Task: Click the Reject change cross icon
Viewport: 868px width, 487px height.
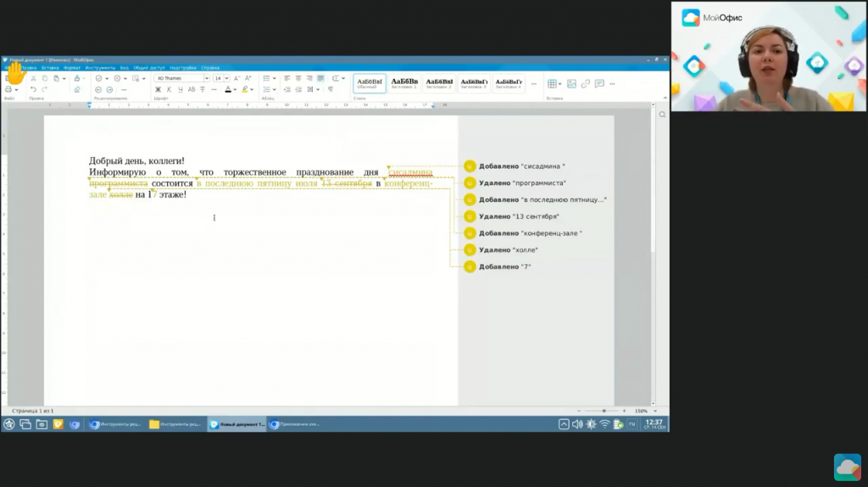Action: [117, 79]
